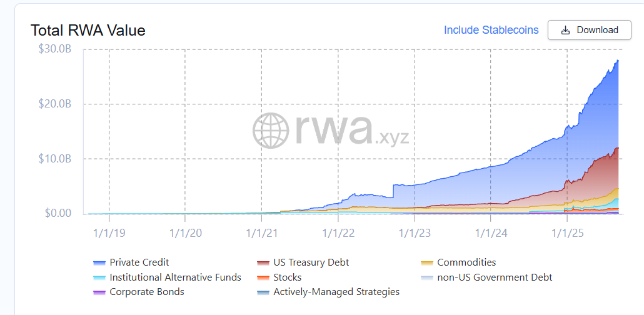
Task: Toggle Corporate Bonds legend swatch
Action: (99, 292)
